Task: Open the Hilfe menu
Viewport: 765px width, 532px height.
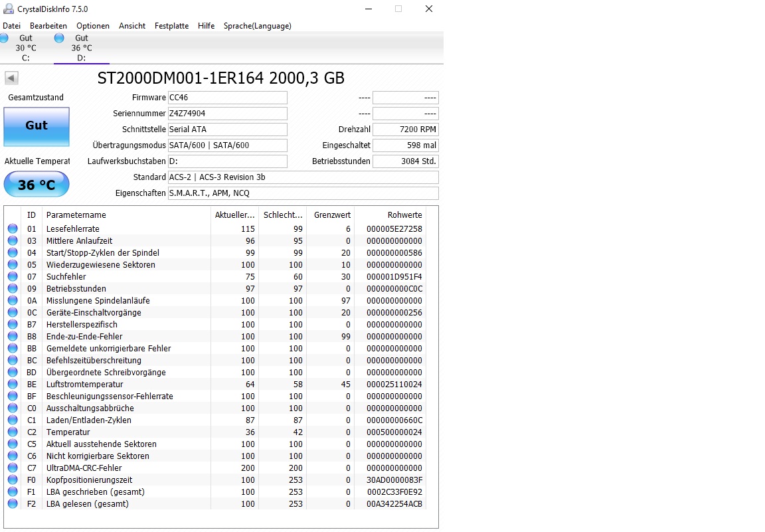Action: tap(207, 26)
